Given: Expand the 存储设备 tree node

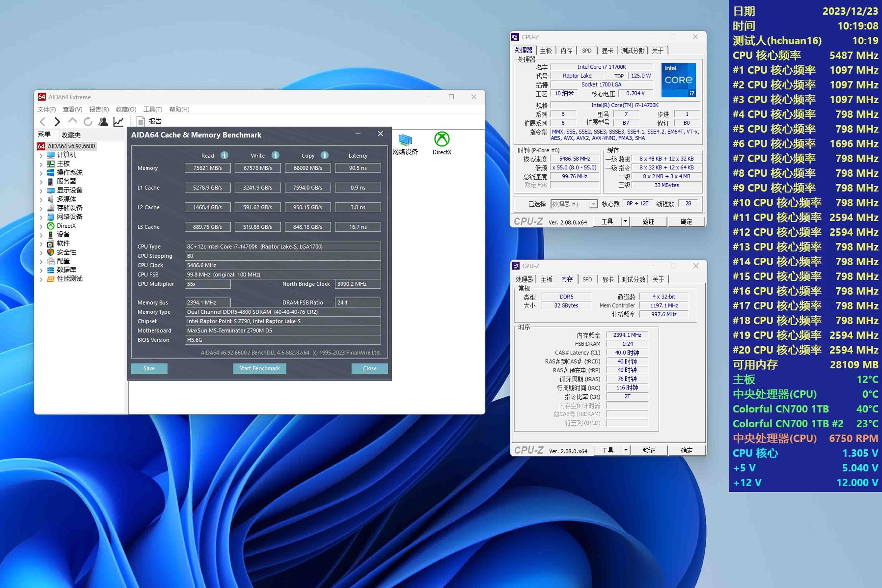Looking at the screenshot, I should click(x=41, y=208).
